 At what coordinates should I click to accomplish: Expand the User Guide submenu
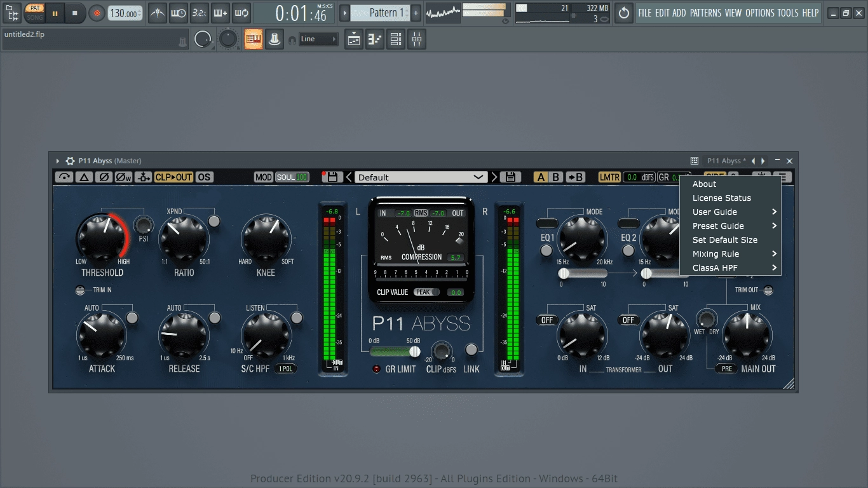pyautogui.click(x=730, y=212)
